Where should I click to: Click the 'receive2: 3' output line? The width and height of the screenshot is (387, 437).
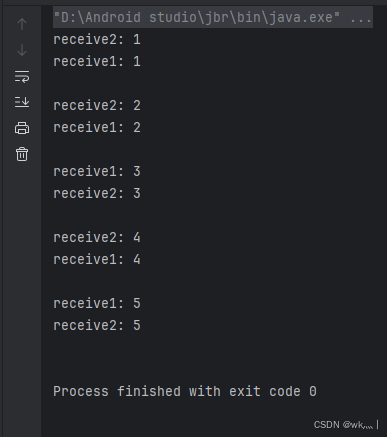tap(97, 194)
